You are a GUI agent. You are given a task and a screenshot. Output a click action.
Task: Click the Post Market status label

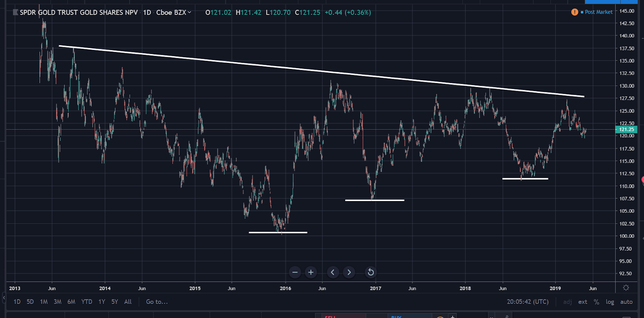coord(599,12)
